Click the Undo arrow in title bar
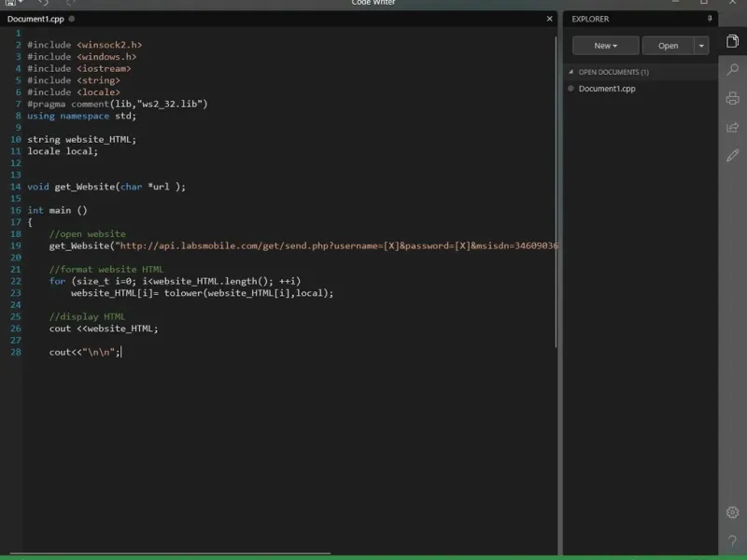 coord(43,3)
